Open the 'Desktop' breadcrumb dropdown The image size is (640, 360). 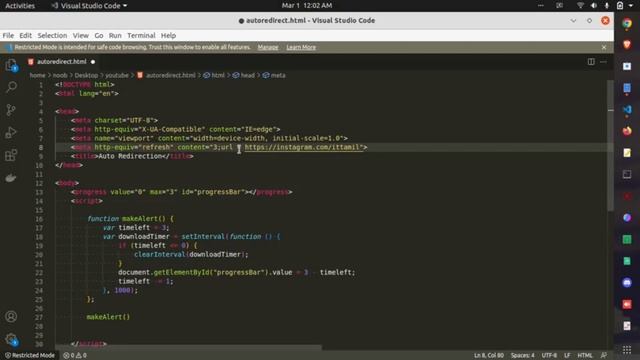86,76
